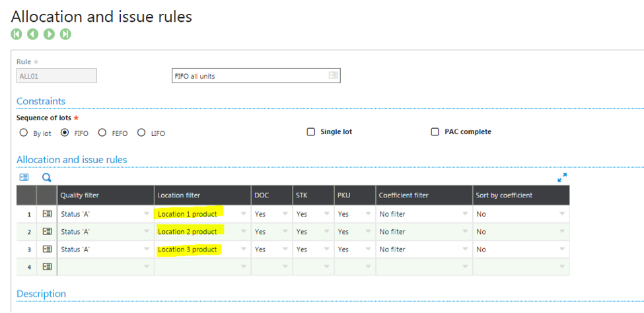Click the Description section heading
Screen dimensions: 644x313
click(x=41, y=294)
